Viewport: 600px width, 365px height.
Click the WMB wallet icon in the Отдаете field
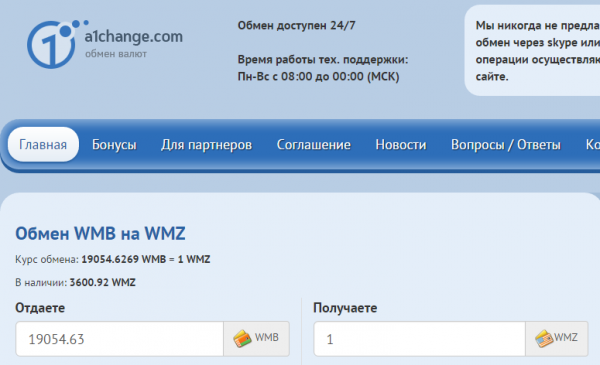pyautogui.click(x=242, y=339)
